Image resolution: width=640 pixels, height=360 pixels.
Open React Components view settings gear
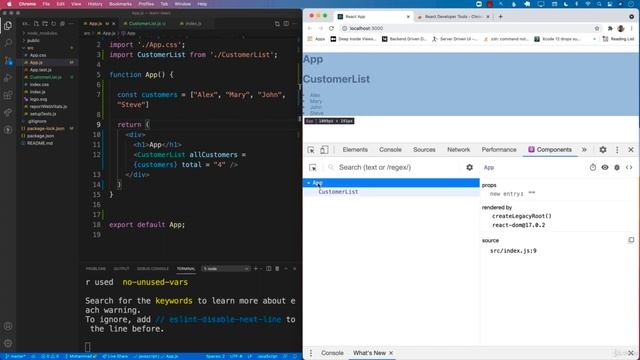point(469,167)
